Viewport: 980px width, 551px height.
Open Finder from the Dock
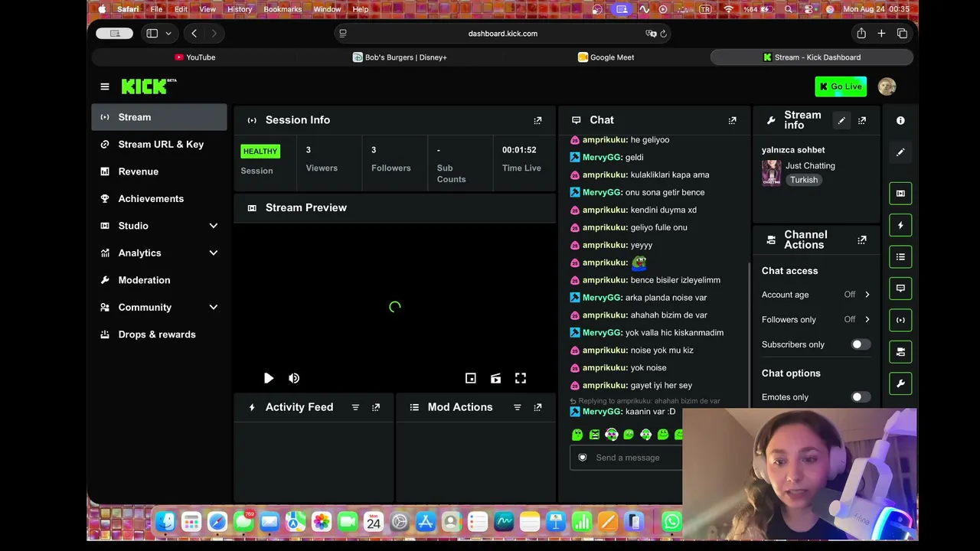[x=165, y=522]
